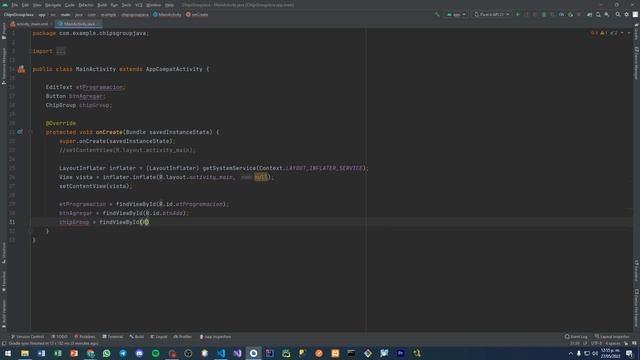Open the app run configuration dropdown
The width and height of the screenshot is (640, 360).
[x=456, y=14]
